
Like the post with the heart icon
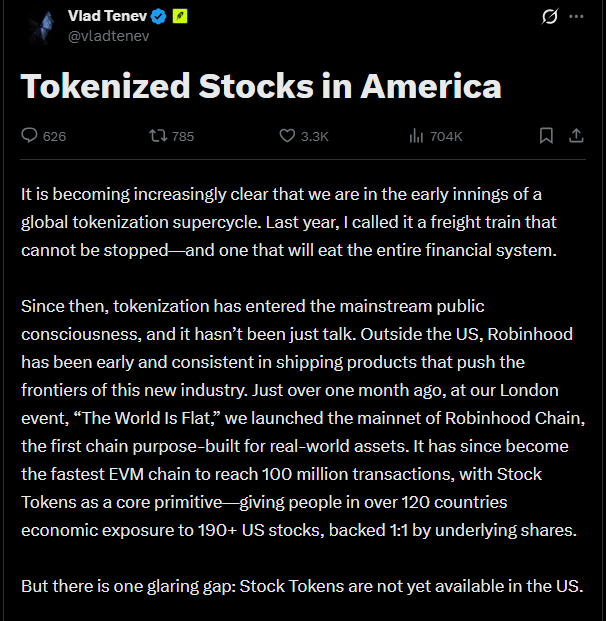[x=287, y=135]
